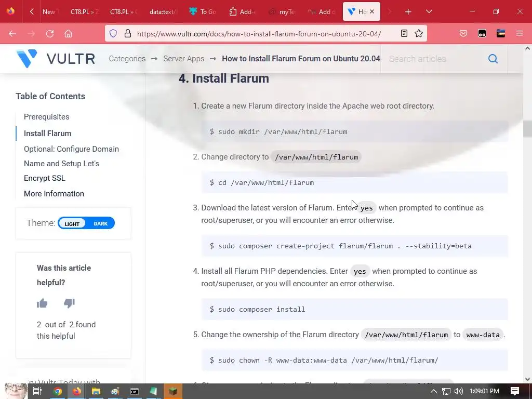Image resolution: width=532 pixels, height=399 pixels.
Task: Open the clock showing 1:09:01 PM
Action: 484,391
